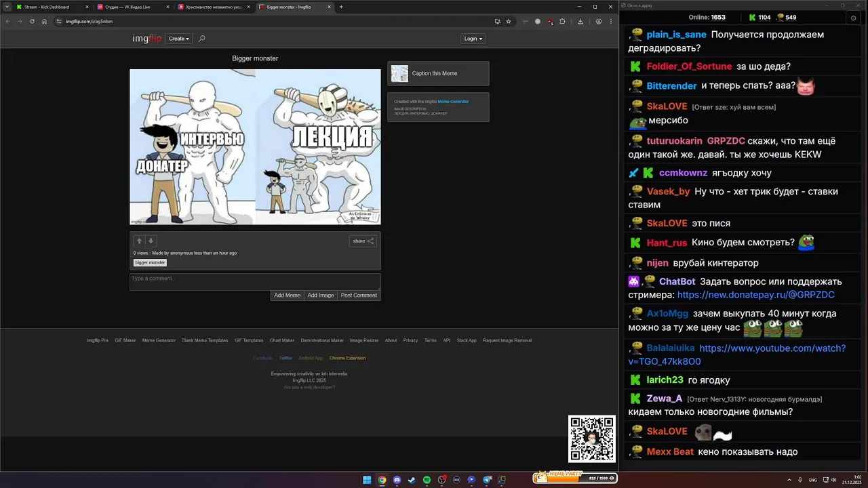Open the Meme Generator link in sidebar
Viewport: 868px width, 488px height.
click(453, 102)
